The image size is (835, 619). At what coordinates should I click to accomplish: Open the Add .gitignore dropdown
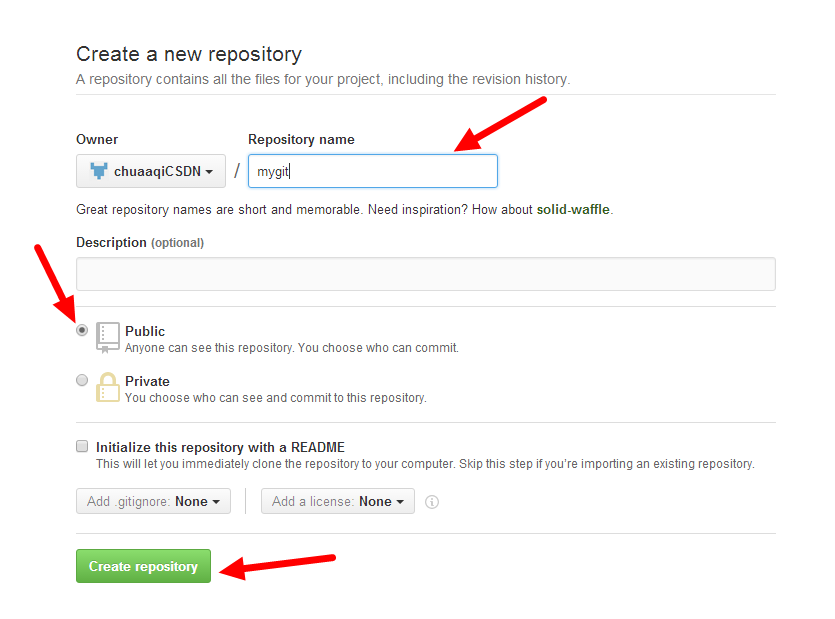[x=153, y=501]
